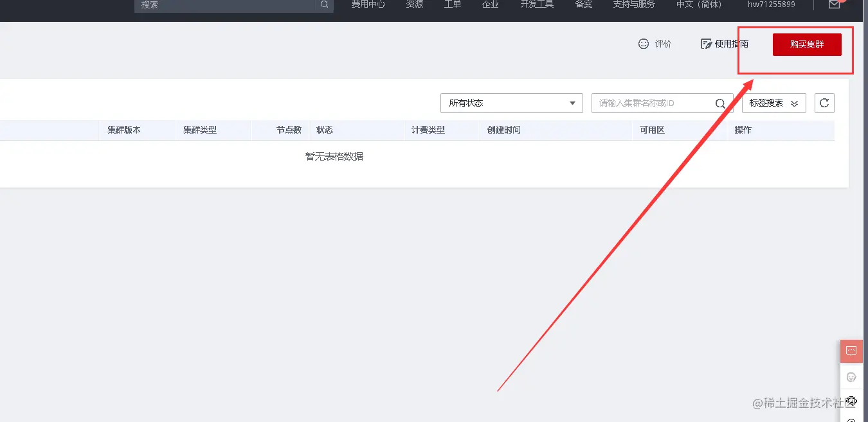Click the 节点数 column header

289,130
